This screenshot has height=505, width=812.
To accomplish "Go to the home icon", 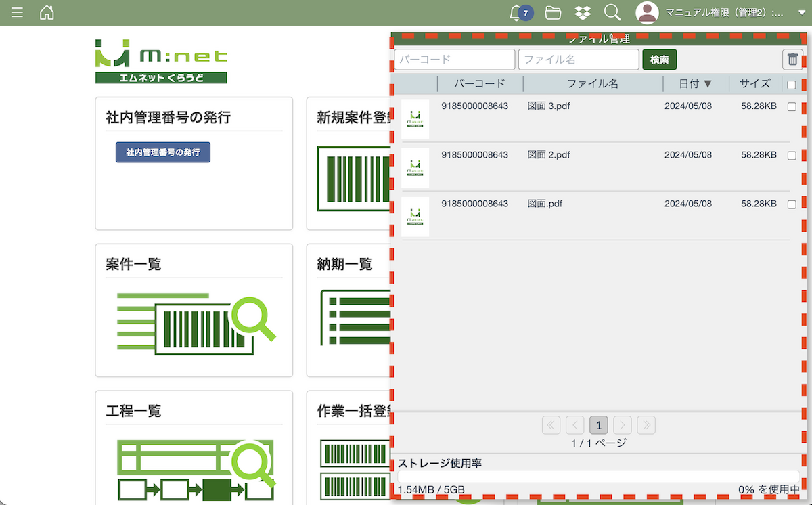I will pyautogui.click(x=47, y=13).
